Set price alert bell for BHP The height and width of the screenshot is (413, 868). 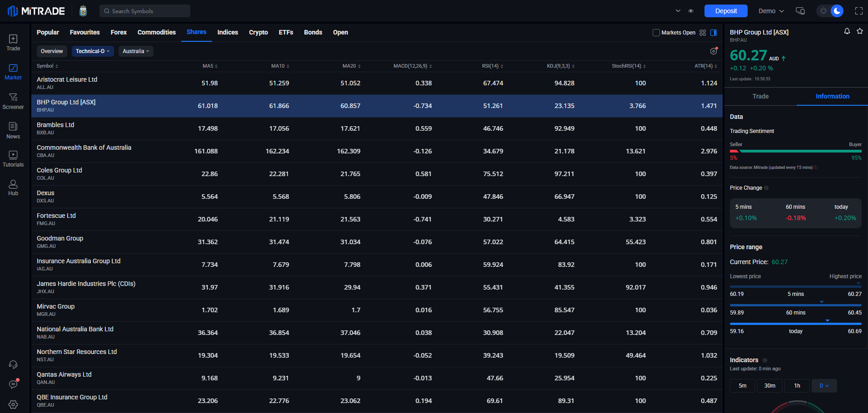pos(847,31)
